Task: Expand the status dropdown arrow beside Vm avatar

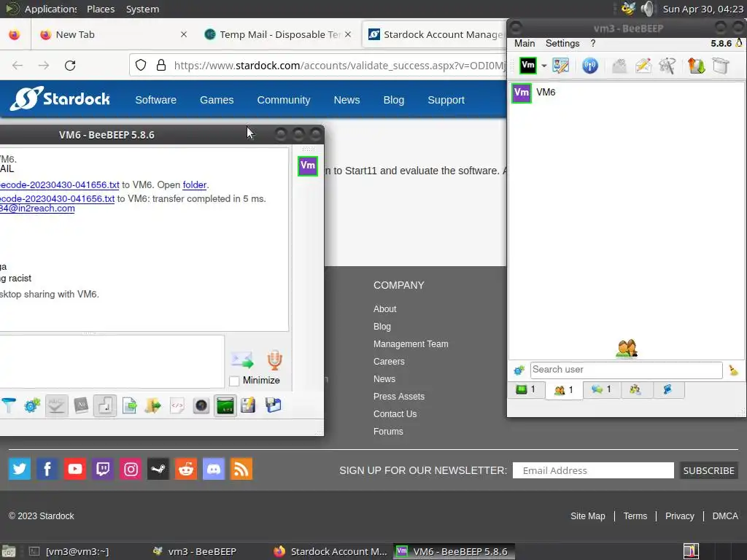Action: point(543,66)
